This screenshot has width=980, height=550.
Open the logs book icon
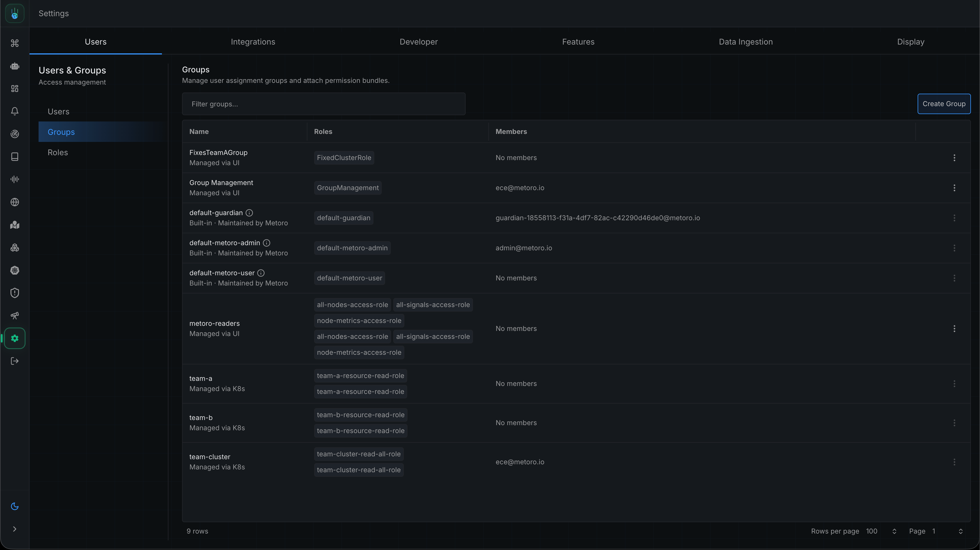(x=14, y=156)
